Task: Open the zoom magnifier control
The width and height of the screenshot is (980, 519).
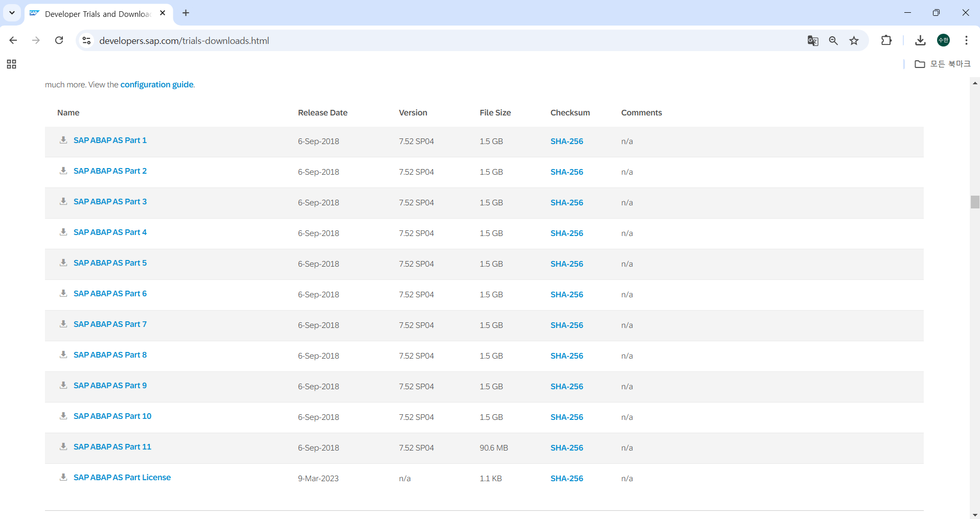Action: point(833,40)
